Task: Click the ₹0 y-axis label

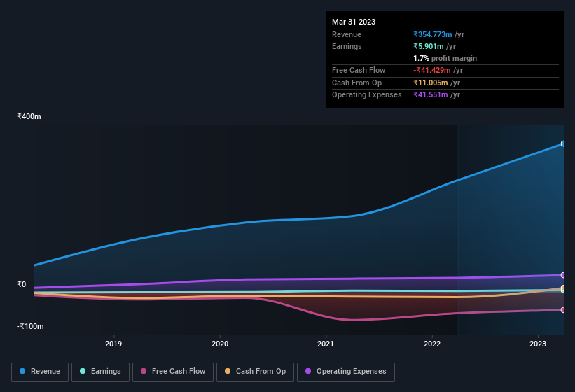Action: tap(21, 284)
